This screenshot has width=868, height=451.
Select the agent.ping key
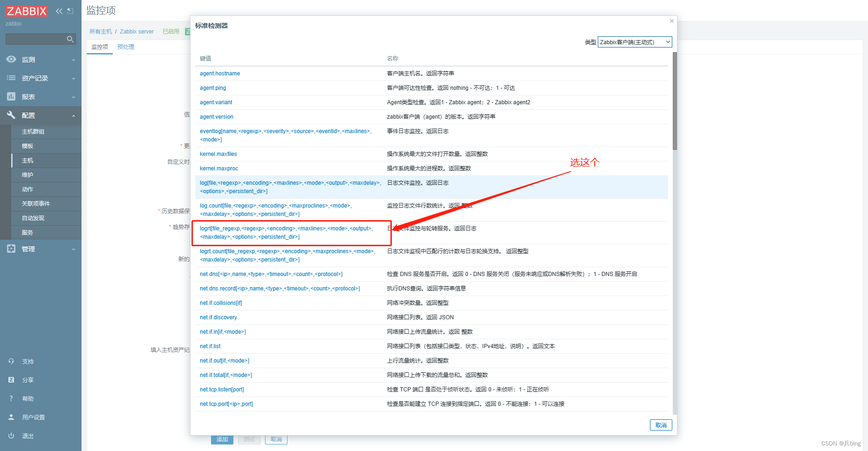[x=213, y=88]
